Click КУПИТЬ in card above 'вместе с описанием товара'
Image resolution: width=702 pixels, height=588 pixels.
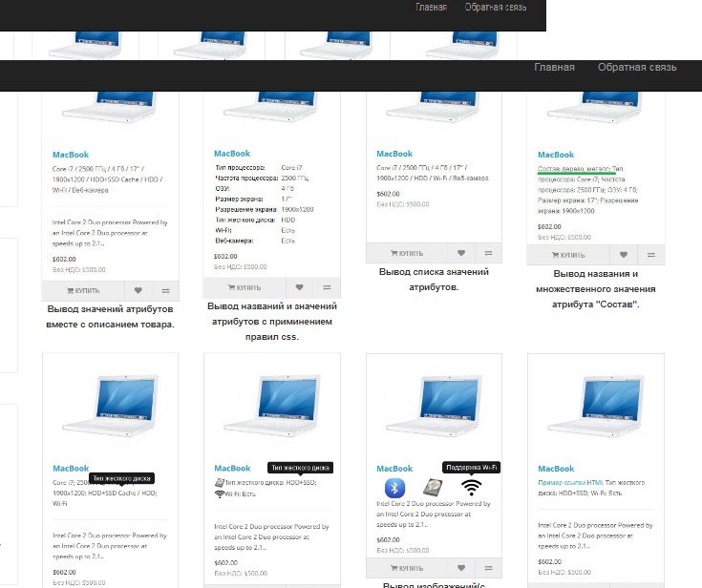pyautogui.click(x=83, y=291)
